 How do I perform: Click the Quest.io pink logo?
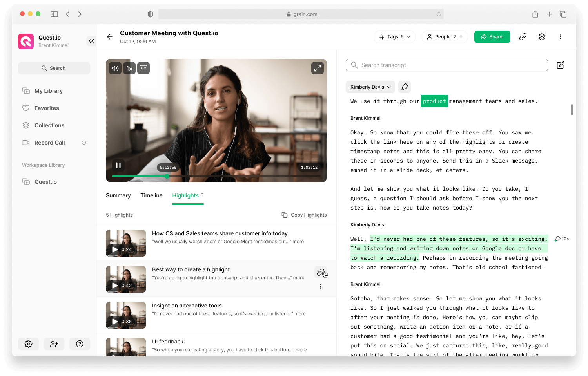click(26, 41)
